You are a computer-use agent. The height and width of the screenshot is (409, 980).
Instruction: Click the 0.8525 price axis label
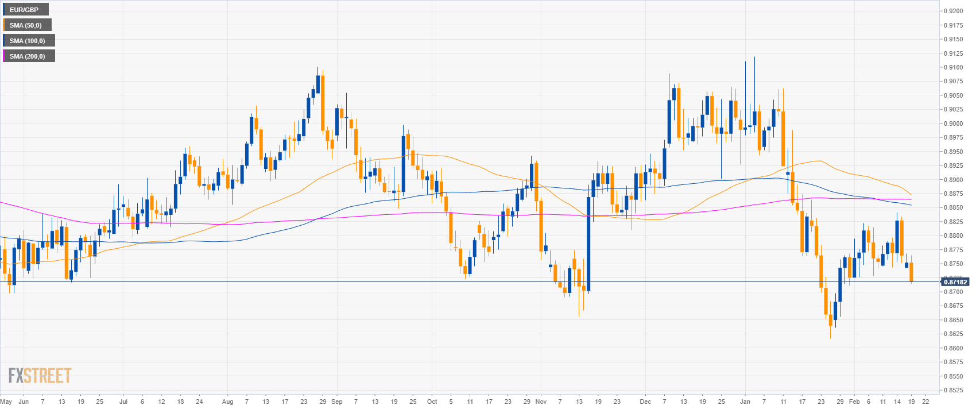(x=953, y=390)
